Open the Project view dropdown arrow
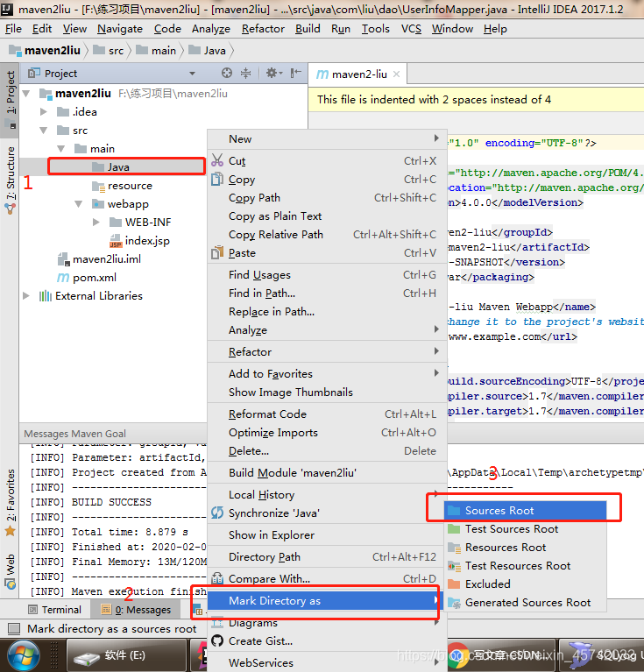This screenshot has width=644, height=672. tap(192, 74)
